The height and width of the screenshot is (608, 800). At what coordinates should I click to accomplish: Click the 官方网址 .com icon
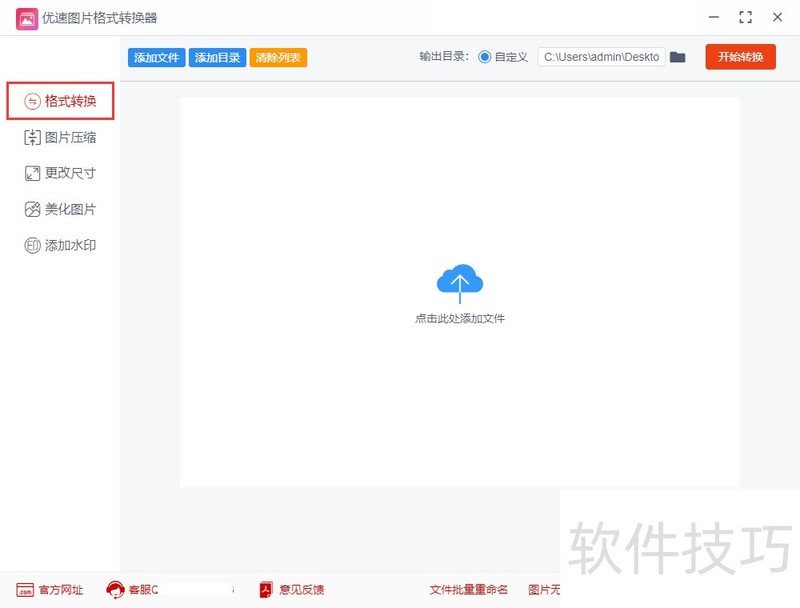click(x=25, y=590)
